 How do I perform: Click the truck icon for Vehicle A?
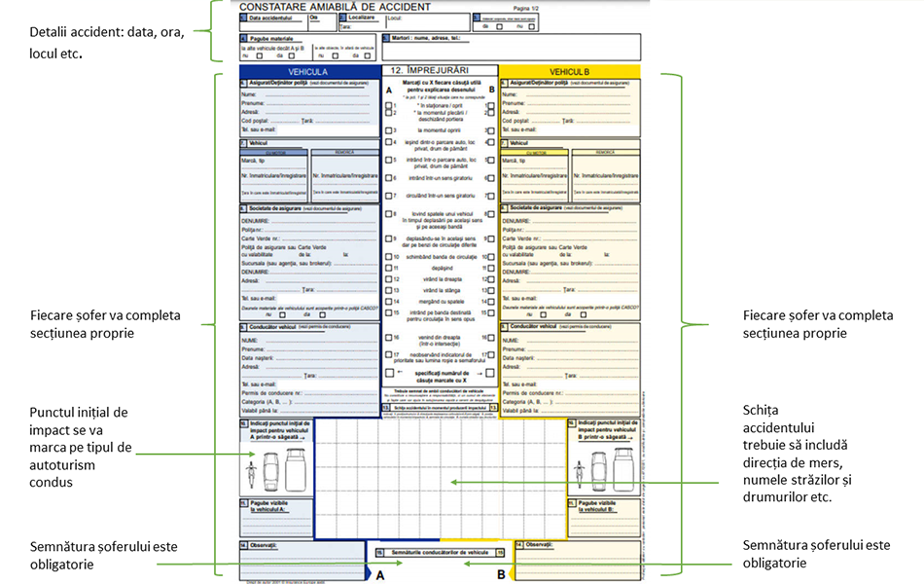point(296,469)
